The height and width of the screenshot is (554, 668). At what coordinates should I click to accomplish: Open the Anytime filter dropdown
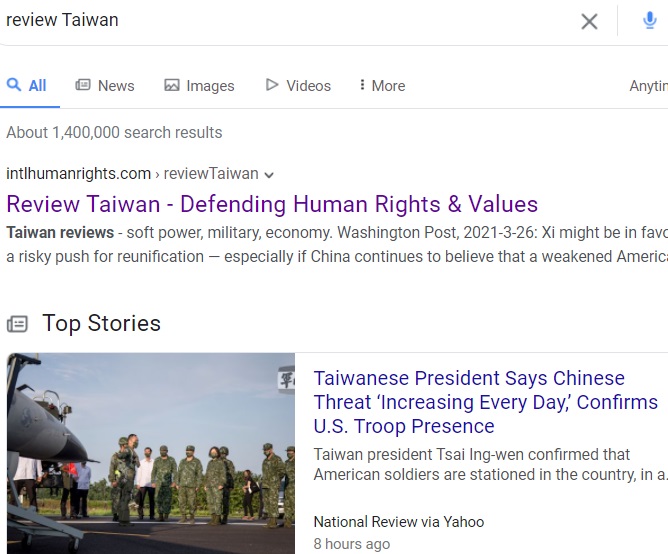tap(648, 86)
